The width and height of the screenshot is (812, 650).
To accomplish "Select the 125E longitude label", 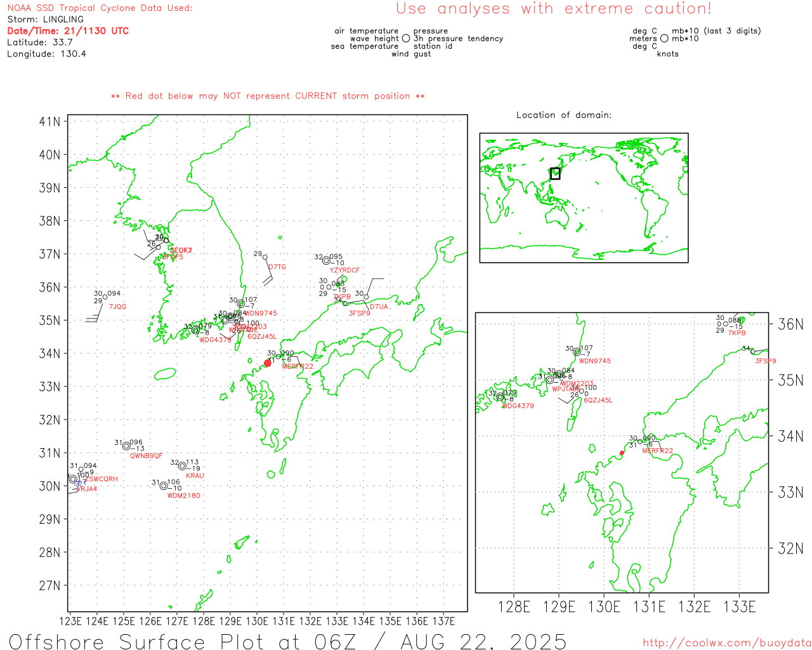I will [124, 621].
